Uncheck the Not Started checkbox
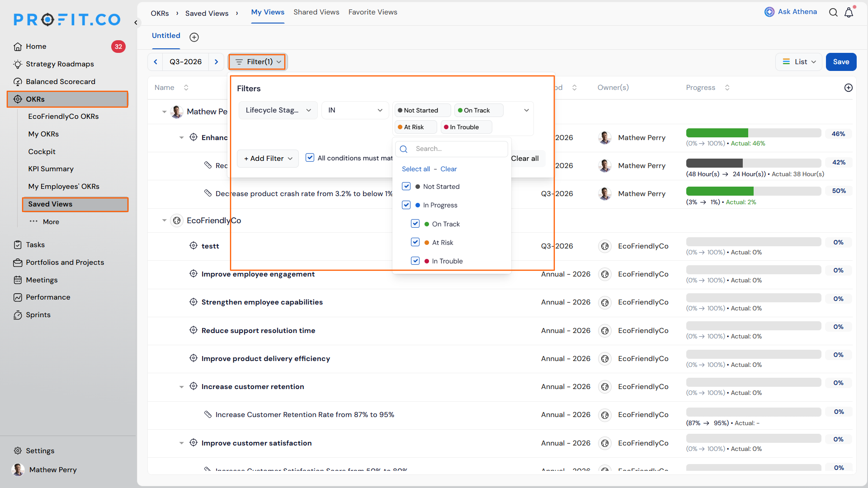Screen dimensions: 868x488 point(406,187)
